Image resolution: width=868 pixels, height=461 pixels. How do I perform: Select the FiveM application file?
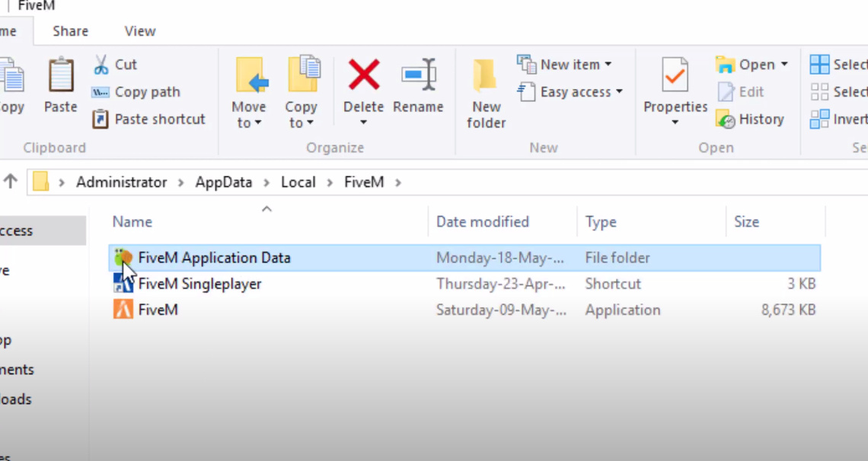[158, 310]
